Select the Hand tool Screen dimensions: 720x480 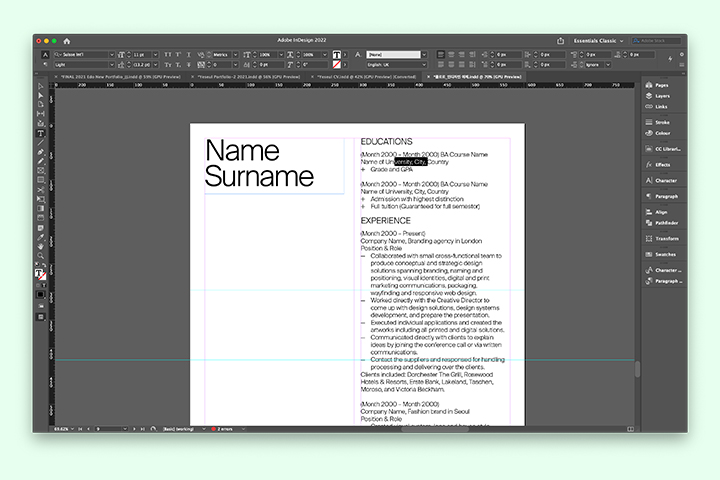tap(40, 247)
